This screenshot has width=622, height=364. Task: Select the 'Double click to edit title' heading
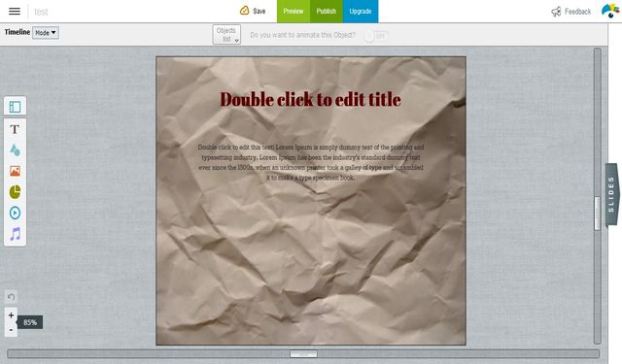coord(311,99)
